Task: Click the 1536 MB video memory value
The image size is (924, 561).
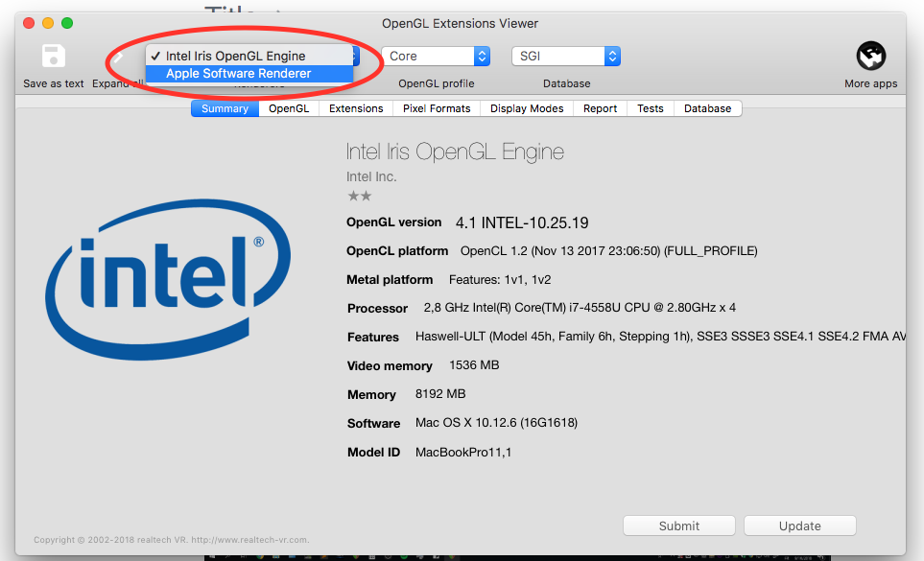Action: 474,365
